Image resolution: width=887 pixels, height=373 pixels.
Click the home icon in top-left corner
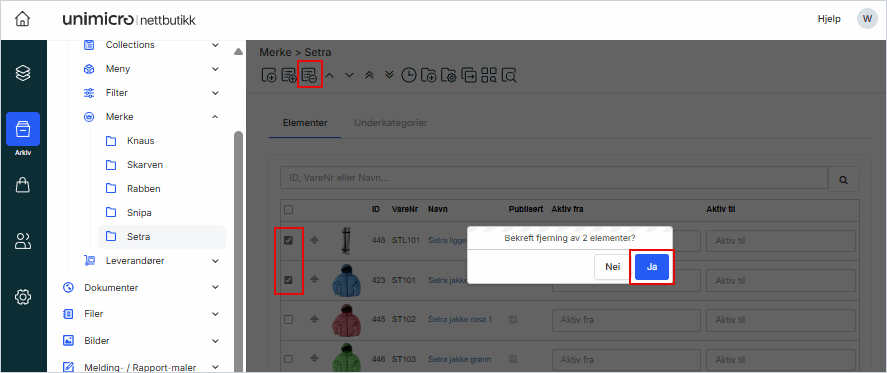coord(22,19)
